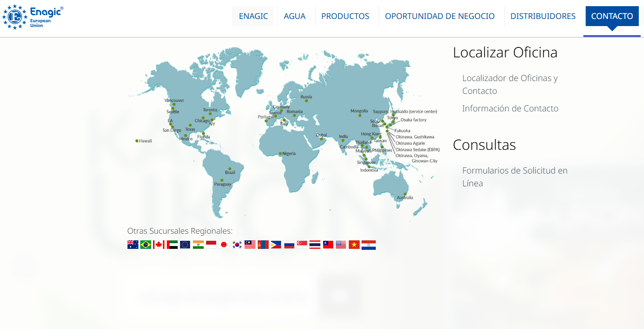Open the PRODUCTOS menu
The image size is (644, 329).
tap(345, 16)
